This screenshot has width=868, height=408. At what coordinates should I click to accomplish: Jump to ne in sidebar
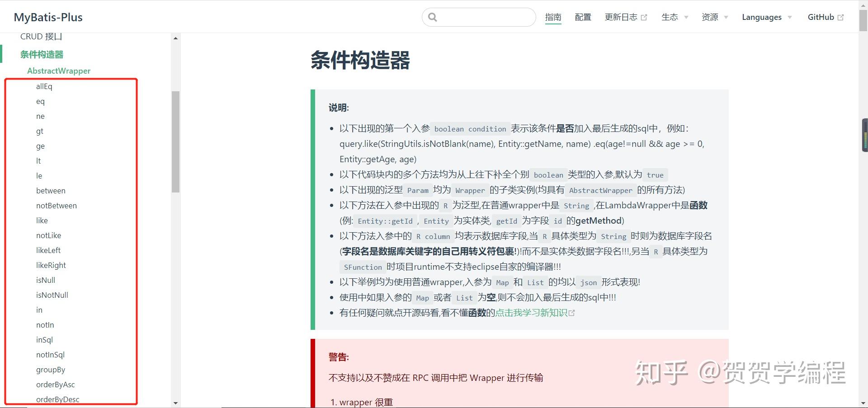tap(40, 116)
